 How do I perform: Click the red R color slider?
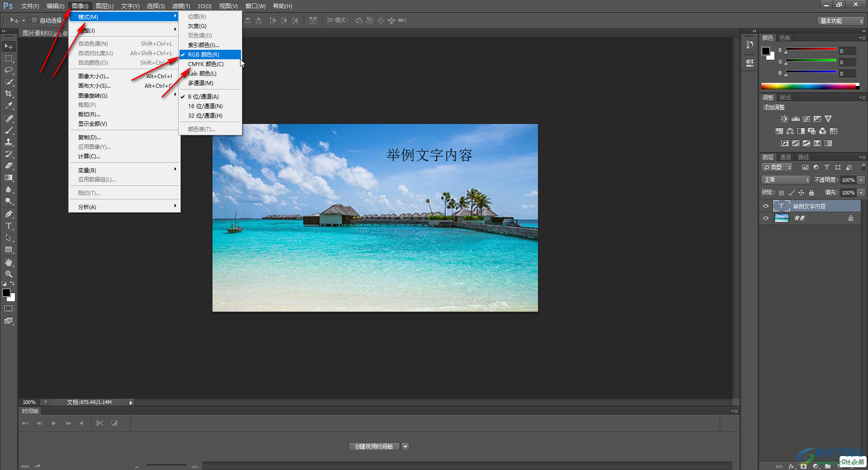(x=811, y=49)
